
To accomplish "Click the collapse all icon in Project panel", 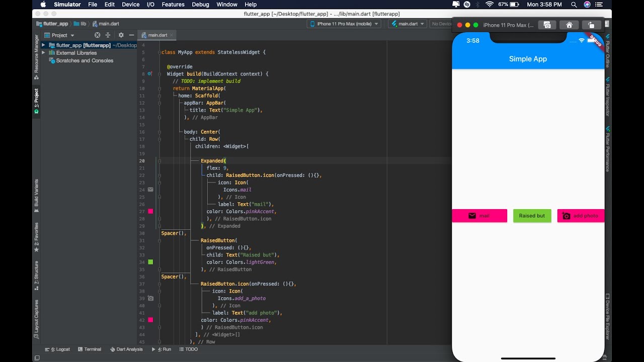I will point(108,35).
